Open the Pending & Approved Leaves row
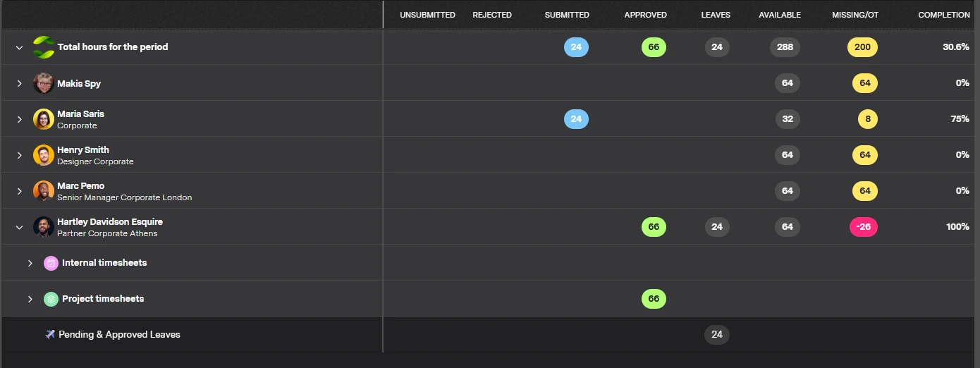 [490, 334]
